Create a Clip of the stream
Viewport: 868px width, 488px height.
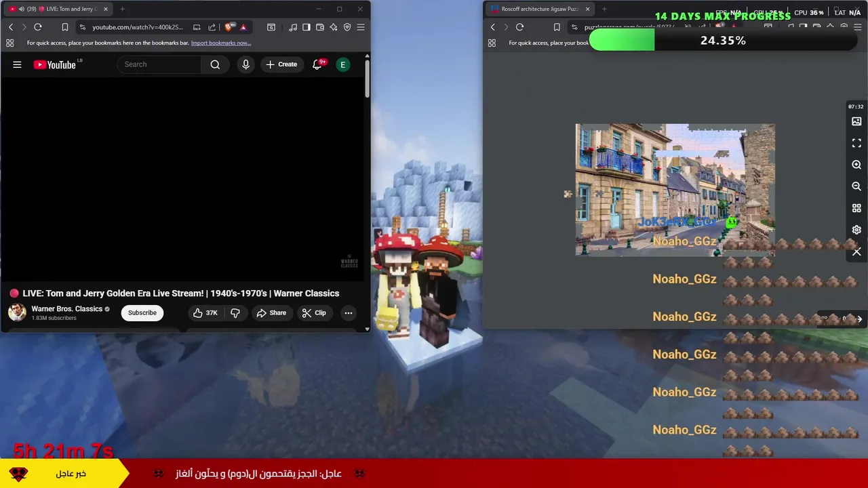click(314, 312)
